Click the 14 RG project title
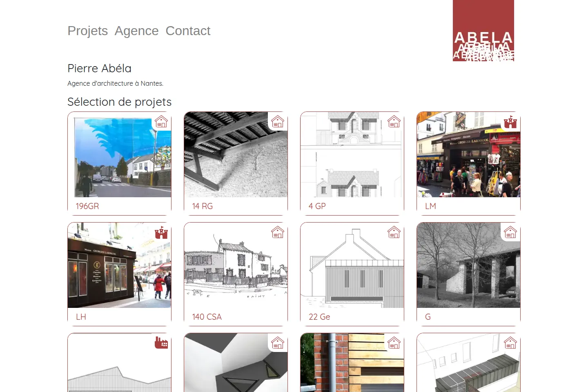This screenshot has height=392, width=588. click(203, 206)
